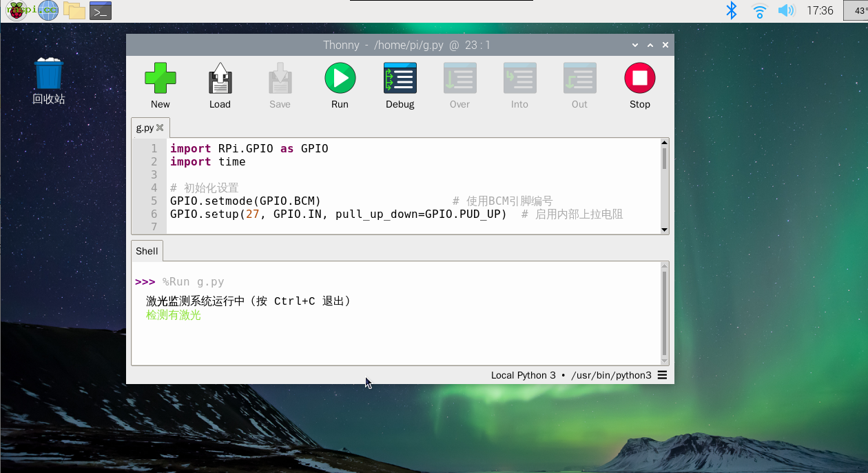The height and width of the screenshot is (473, 868).
Task: Open the Terminal from the taskbar
Action: (x=101, y=10)
